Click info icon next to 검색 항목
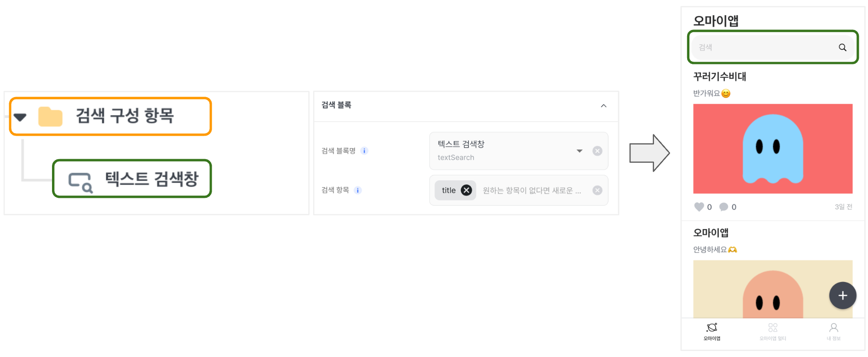Viewport: 868px width, 357px height. pyautogui.click(x=358, y=190)
